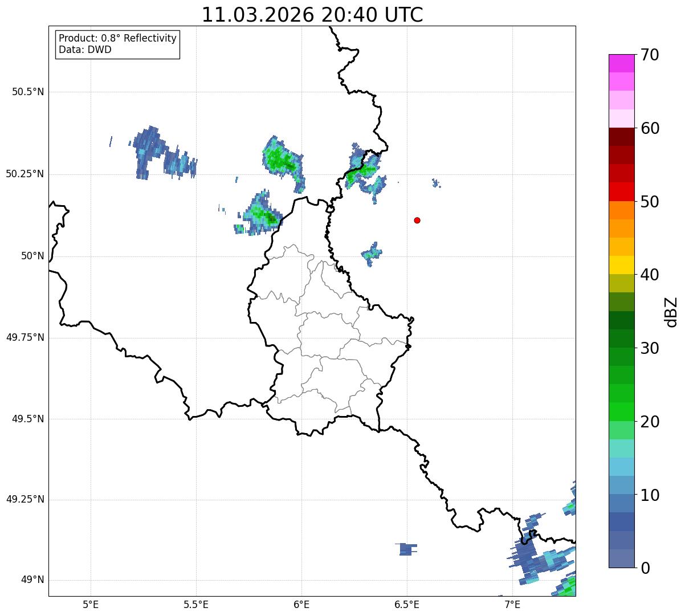Click the latitude label "50°N"
The width and height of the screenshot is (685, 616).
pyautogui.click(x=33, y=256)
